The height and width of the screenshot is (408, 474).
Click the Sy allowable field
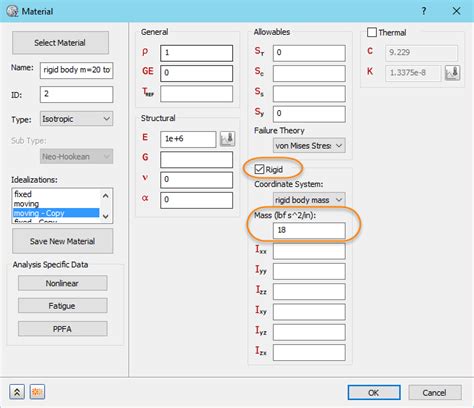309,114
